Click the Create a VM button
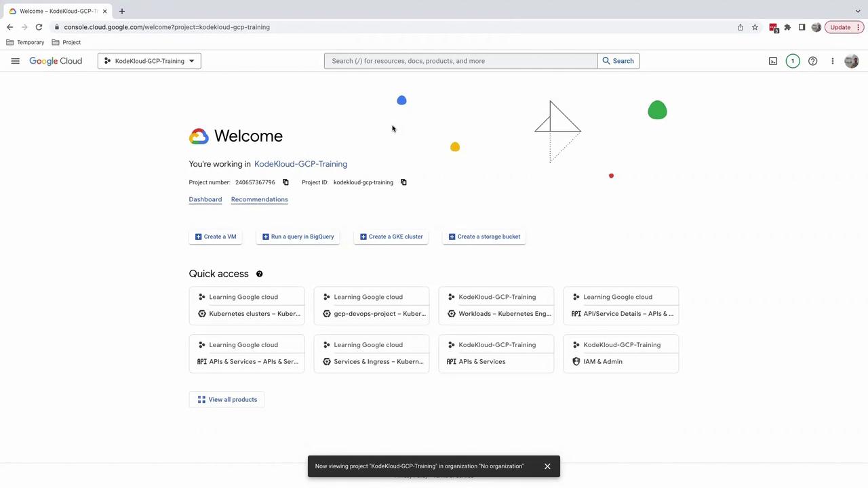Image resolution: width=868 pixels, height=488 pixels. point(216,237)
